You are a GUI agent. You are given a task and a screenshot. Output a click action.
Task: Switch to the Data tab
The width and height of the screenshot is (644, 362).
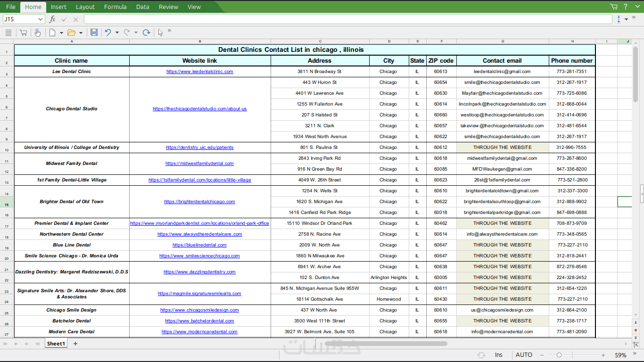(x=142, y=7)
